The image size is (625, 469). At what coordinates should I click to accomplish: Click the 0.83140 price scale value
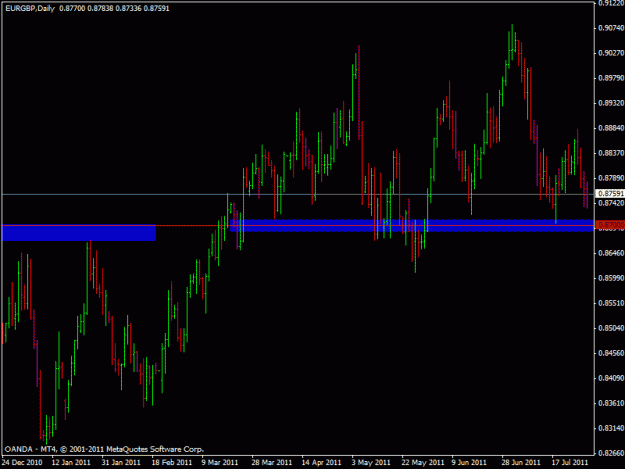click(611, 428)
